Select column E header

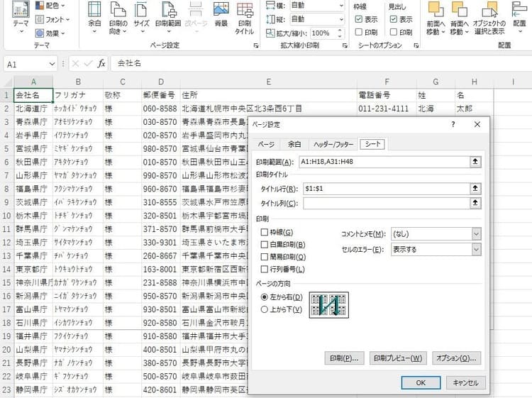tap(268, 82)
